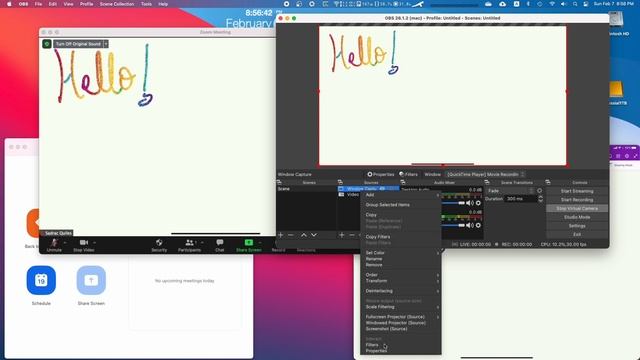Click Stop Video in Zoom toolbar

(x=84, y=245)
